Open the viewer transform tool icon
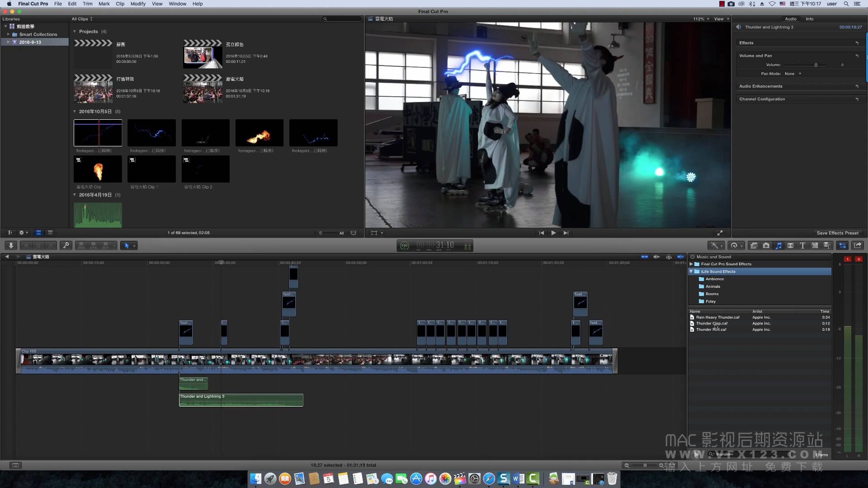This screenshot has width=868, height=488. pos(374,233)
